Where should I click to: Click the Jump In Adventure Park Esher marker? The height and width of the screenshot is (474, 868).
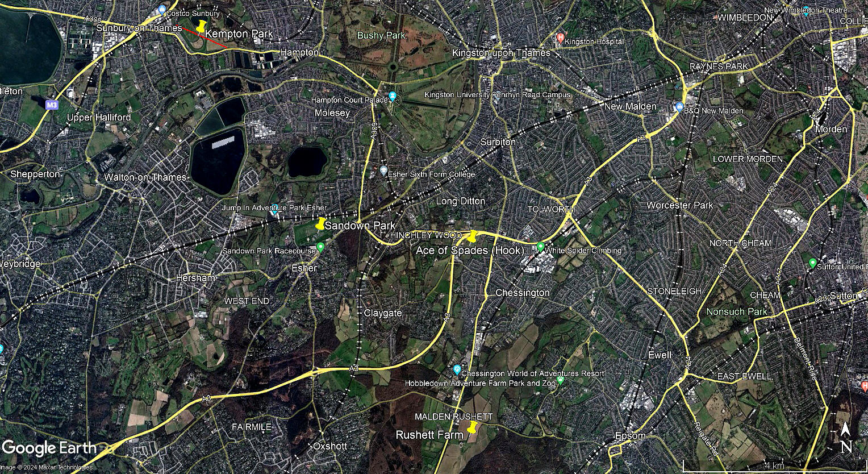275,209
